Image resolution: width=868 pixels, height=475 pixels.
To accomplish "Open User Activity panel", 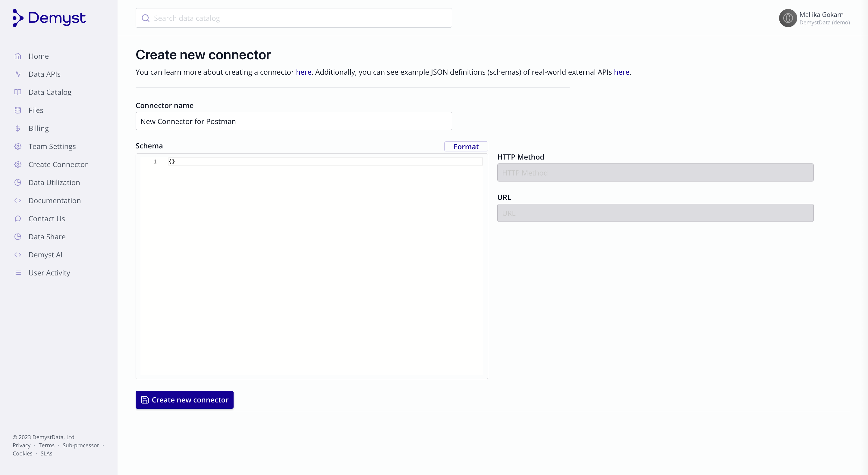I will 49,273.
